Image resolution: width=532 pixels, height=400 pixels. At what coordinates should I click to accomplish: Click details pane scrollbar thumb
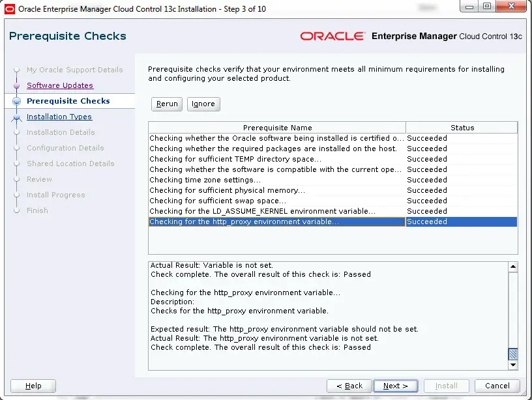(x=513, y=354)
